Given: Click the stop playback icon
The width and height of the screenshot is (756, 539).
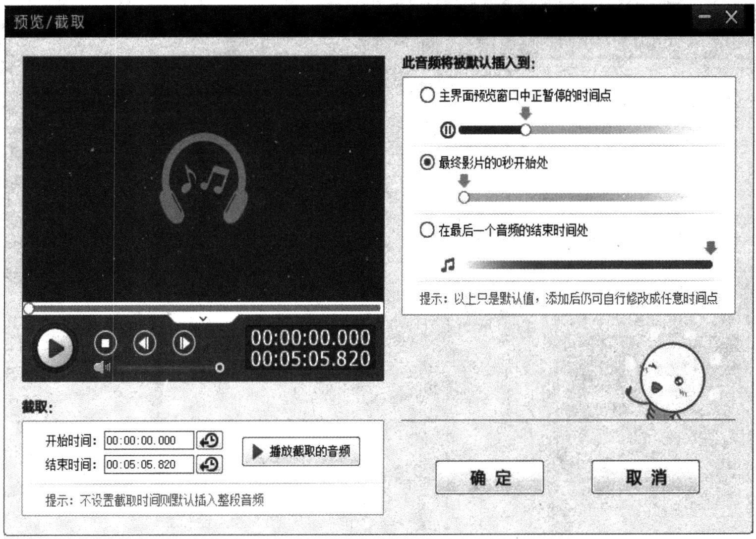Looking at the screenshot, I should tap(105, 343).
